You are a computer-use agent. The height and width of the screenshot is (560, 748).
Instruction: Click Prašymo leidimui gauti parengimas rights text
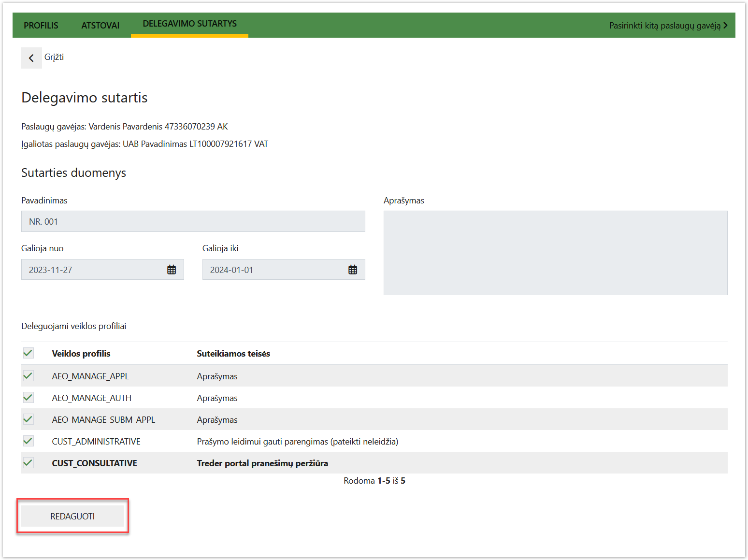tap(298, 442)
